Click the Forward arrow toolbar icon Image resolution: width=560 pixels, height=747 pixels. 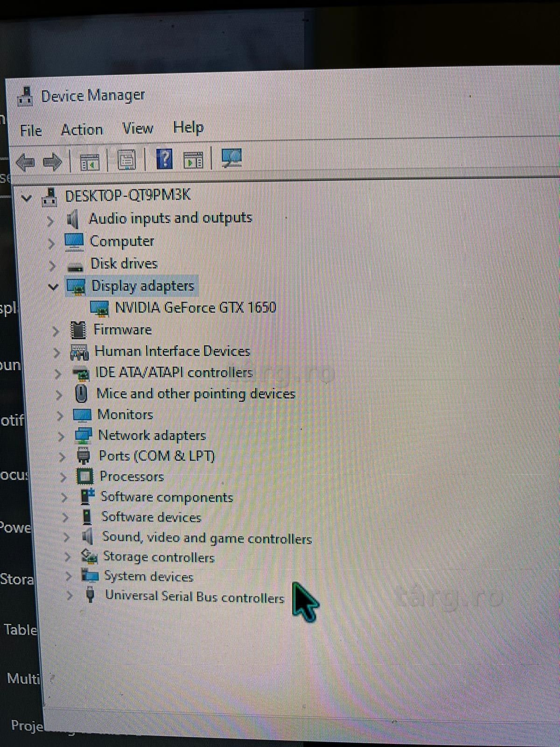pyautogui.click(x=52, y=162)
